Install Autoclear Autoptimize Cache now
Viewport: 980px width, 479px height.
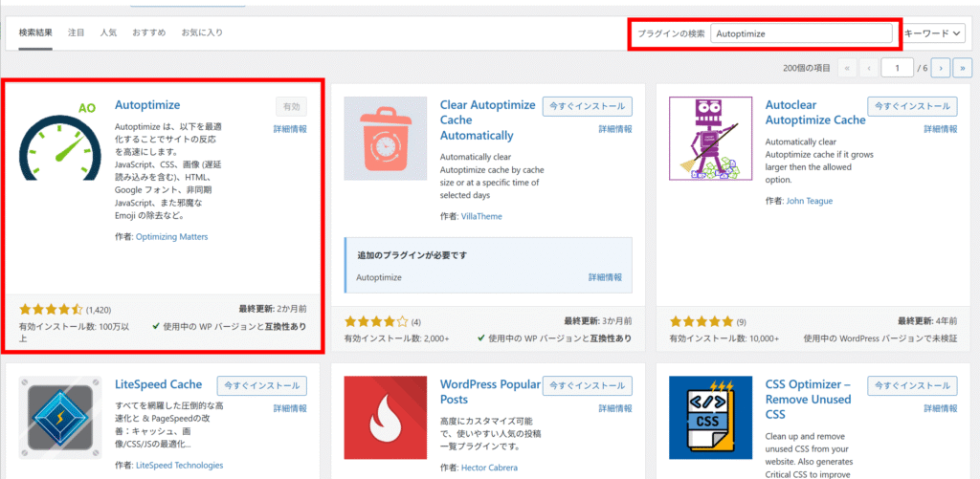(912, 107)
